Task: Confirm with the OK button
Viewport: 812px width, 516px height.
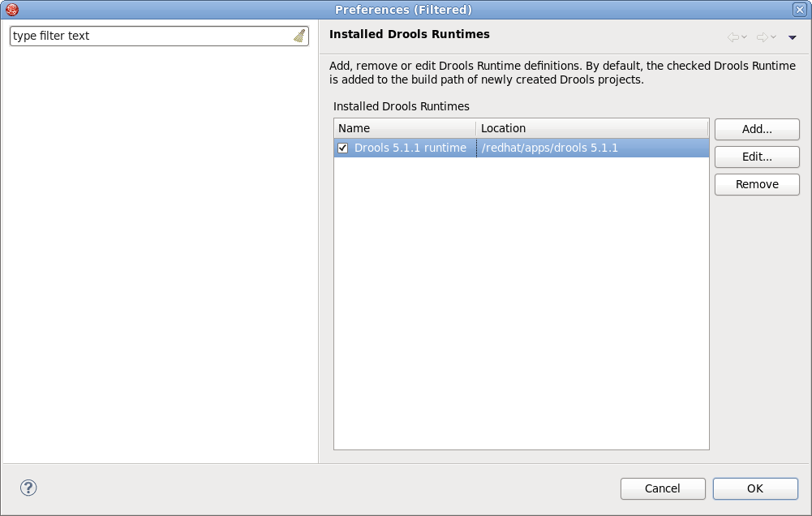Action: click(755, 488)
